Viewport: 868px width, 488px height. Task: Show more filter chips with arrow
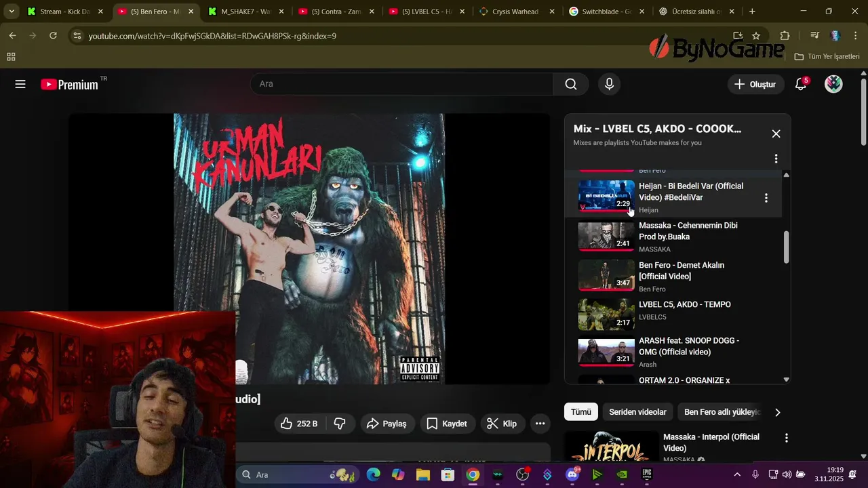tap(777, 412)
